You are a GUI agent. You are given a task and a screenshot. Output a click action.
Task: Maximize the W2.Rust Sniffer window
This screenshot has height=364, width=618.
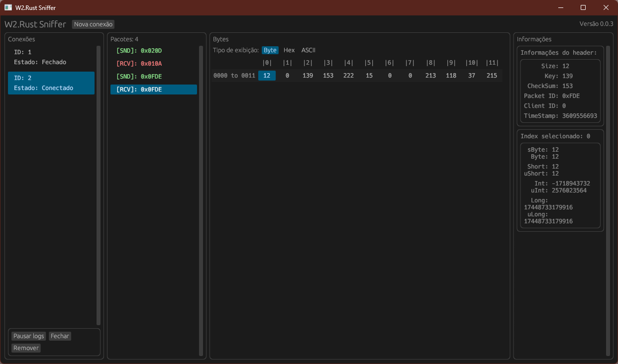click(x=583, y=7)
